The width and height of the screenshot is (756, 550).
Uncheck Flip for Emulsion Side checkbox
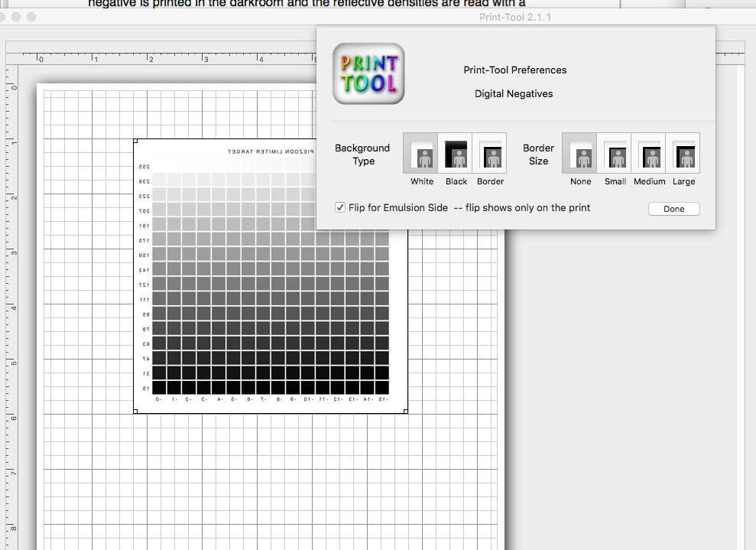[340, 207]
